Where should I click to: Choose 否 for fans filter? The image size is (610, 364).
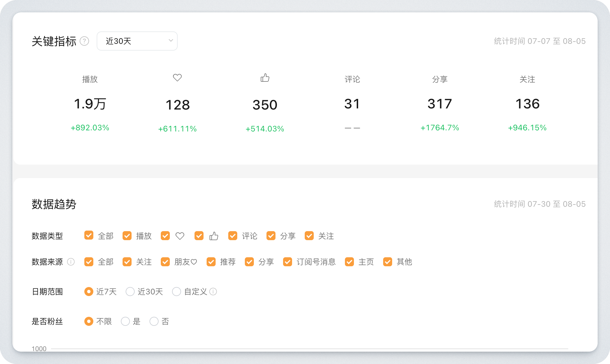click(154, 321)
